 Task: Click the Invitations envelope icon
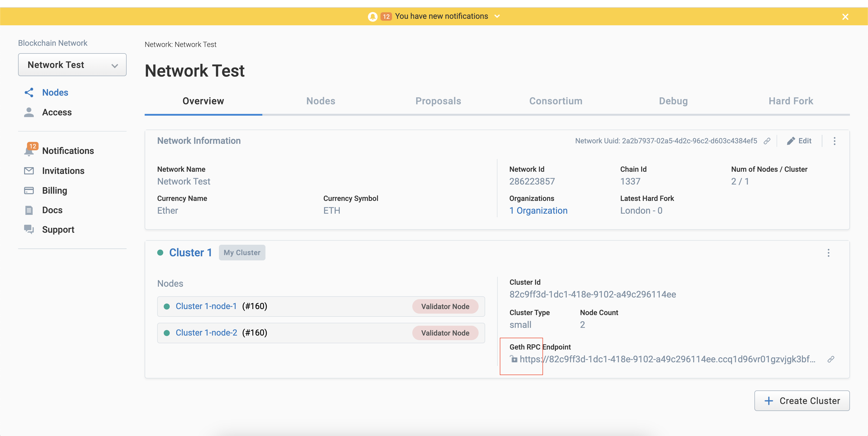[x=29, y=170]
